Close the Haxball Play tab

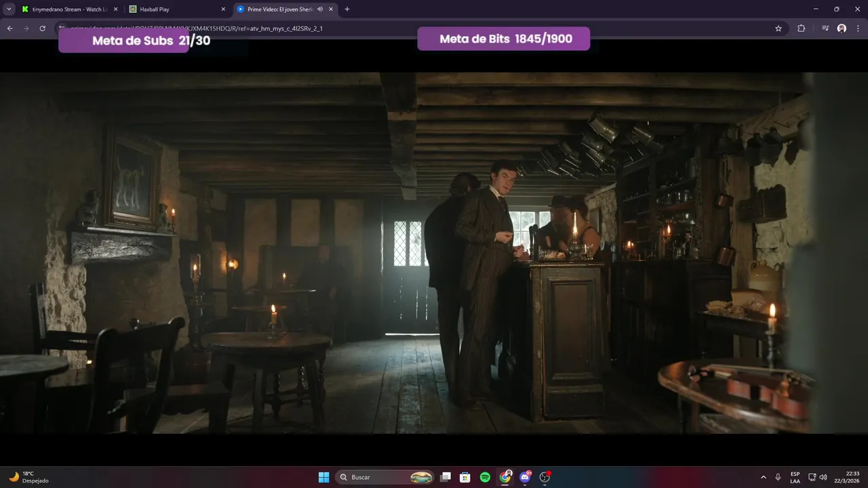click(223, 9)
